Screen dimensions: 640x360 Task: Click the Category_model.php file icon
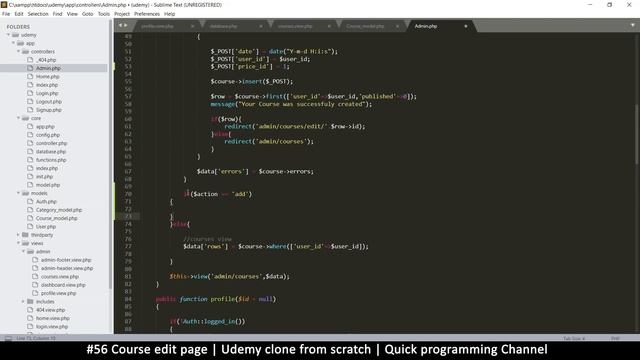coord(30,210)
